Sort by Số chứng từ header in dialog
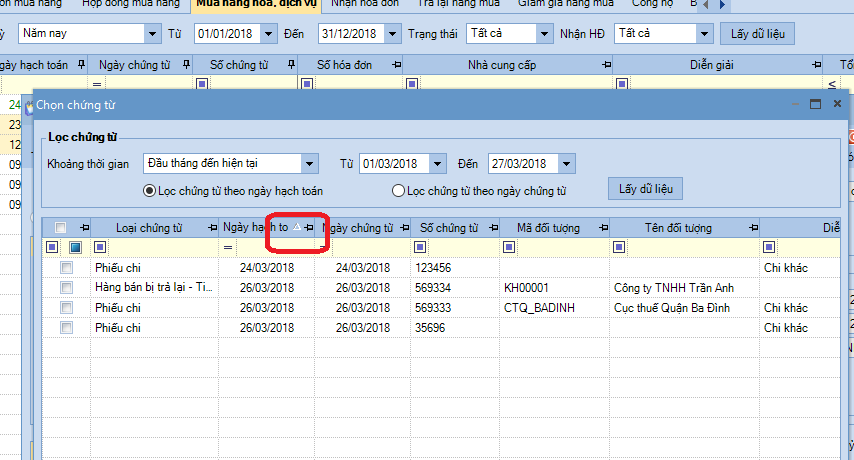Image resolution: width=854 pixels, height=460 pixels. pyautogui.click(x=449, y=228)
